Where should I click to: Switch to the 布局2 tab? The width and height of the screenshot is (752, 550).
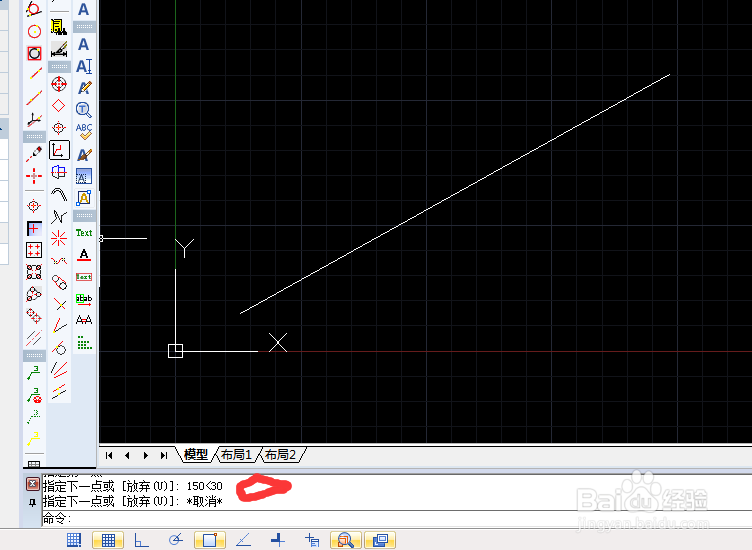(281, 454)
